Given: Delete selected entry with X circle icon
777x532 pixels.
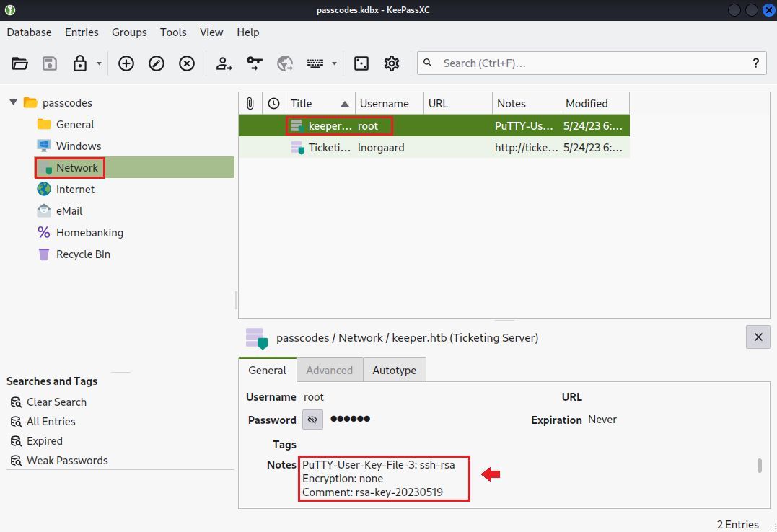Looking at the screenshot, I should (x=187, y=63).
